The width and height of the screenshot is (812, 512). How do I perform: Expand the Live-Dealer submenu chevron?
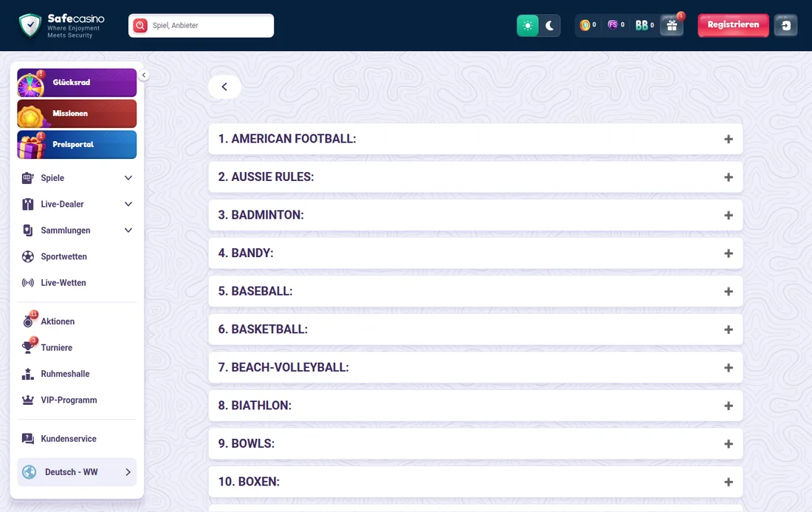click(128, 204)
